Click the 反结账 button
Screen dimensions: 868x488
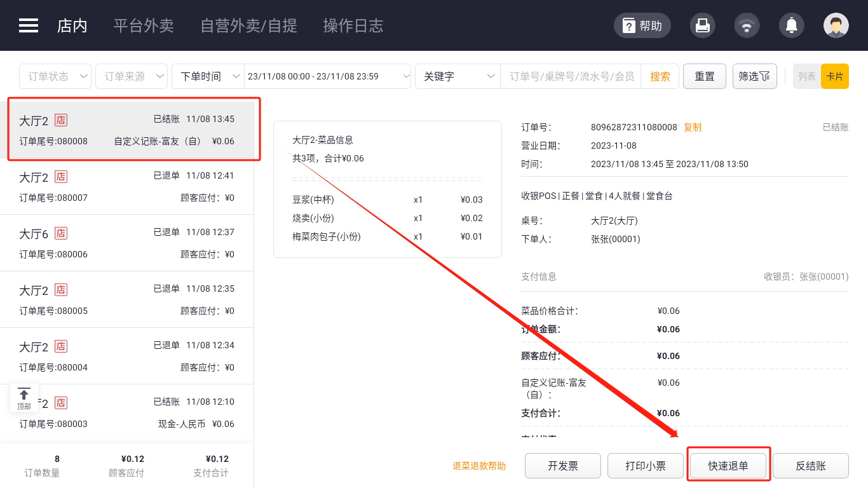811,466
